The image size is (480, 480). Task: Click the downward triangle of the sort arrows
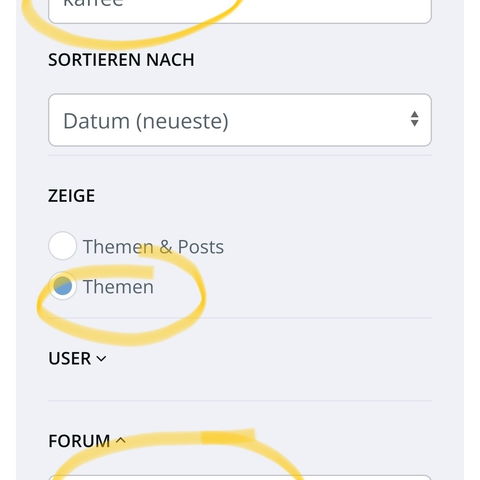(414, 123)
